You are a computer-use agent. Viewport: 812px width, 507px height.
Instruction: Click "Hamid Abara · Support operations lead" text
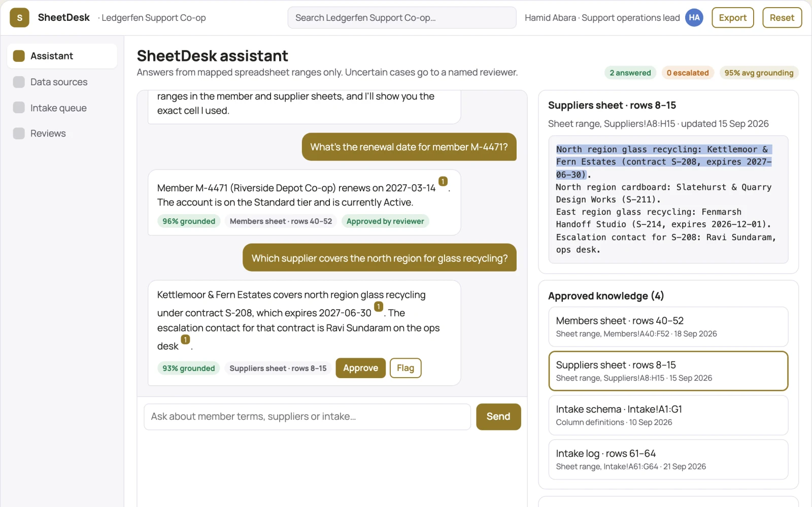pos(602,18)
